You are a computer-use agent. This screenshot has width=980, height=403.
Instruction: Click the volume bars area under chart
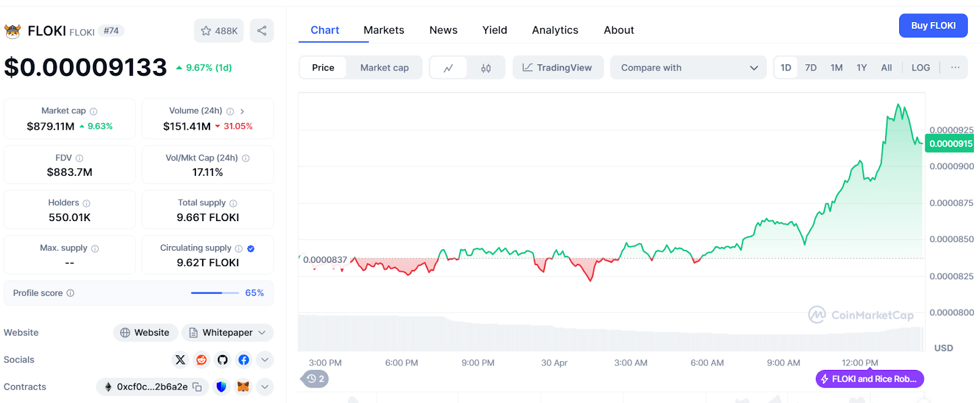coord(611,333)
